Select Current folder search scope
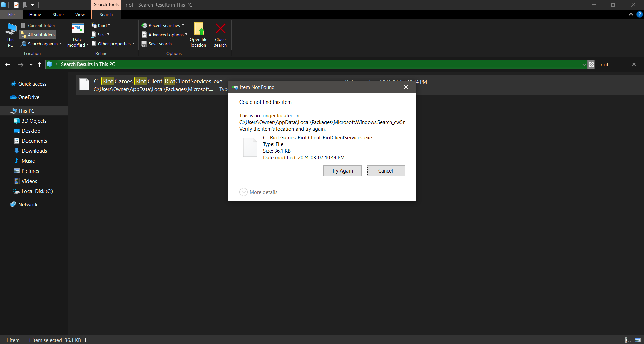This screenshot has height=344, width=644. click(38, 25)
